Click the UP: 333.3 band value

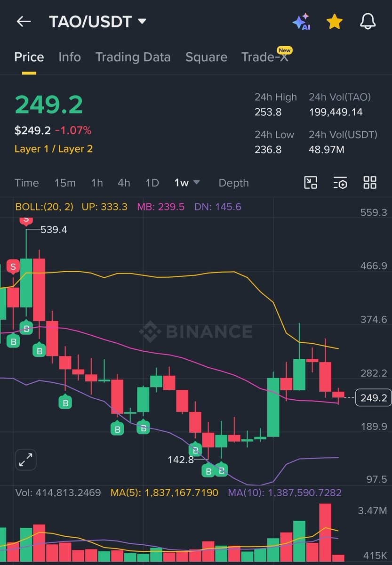(104, 207)
